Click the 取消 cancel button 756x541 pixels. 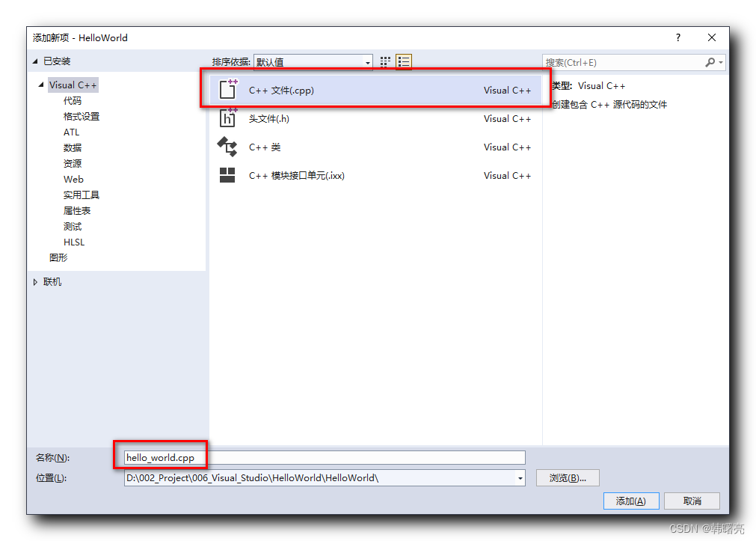[692, 501]
